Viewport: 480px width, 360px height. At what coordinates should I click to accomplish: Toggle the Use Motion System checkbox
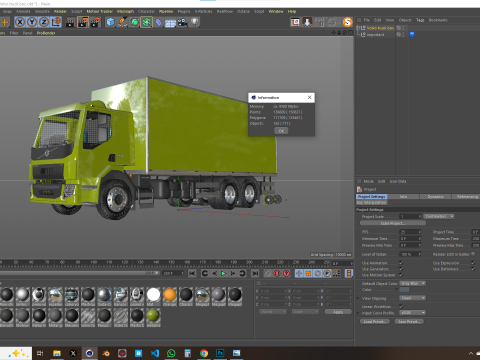pos(401,275)
